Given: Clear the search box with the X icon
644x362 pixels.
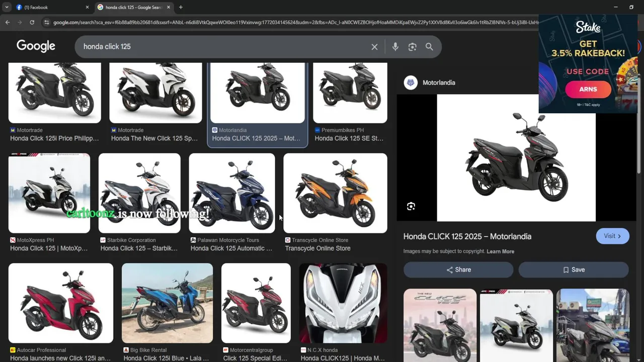Looking at the screenshot, I should tap(374, 47).
